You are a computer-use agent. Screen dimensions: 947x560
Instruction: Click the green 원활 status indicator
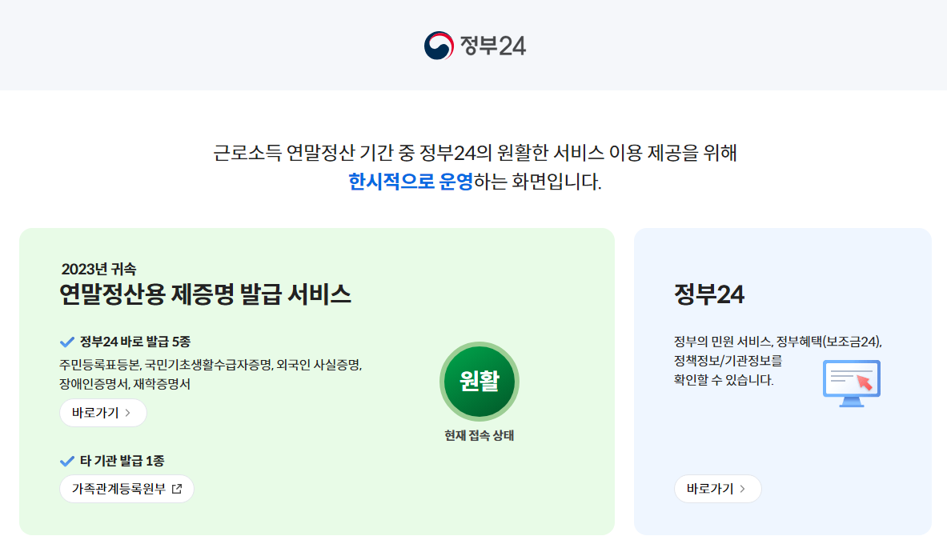pyautogui.click(x=480, y=382)
